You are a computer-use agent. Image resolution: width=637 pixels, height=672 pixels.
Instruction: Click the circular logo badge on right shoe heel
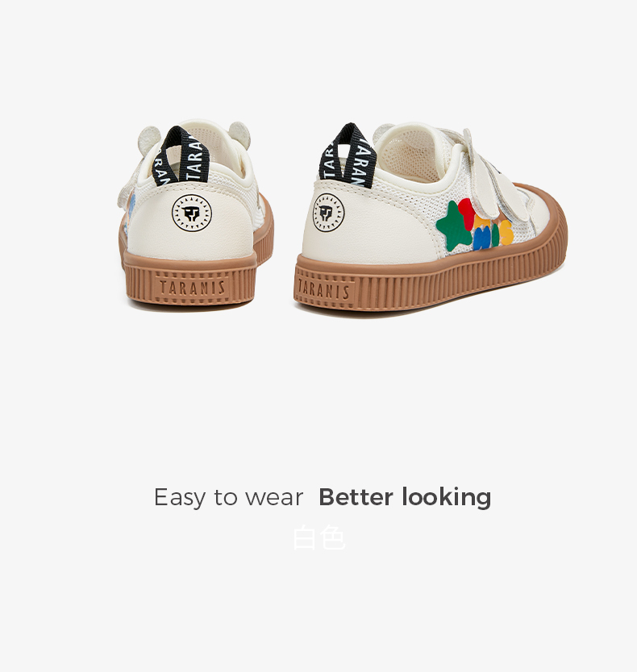click(329, 213)
